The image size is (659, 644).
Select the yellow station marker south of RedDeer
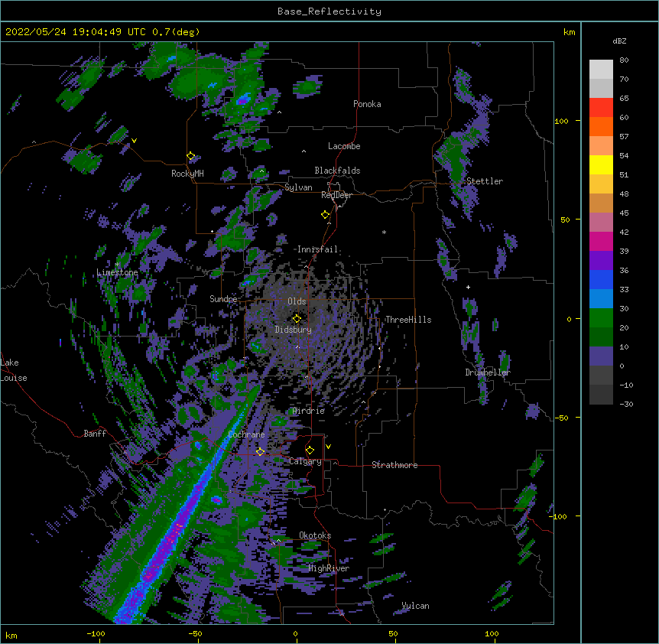[326, 215]
